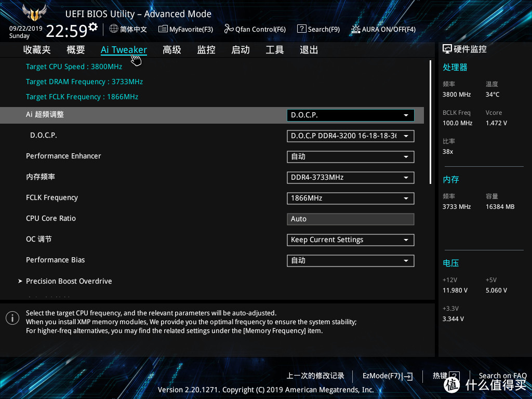Viewport: 532px width, 399px height.
Task: Open D.O.C.P DDR4-3200 profile dropdown
Action: coord(351,136)
